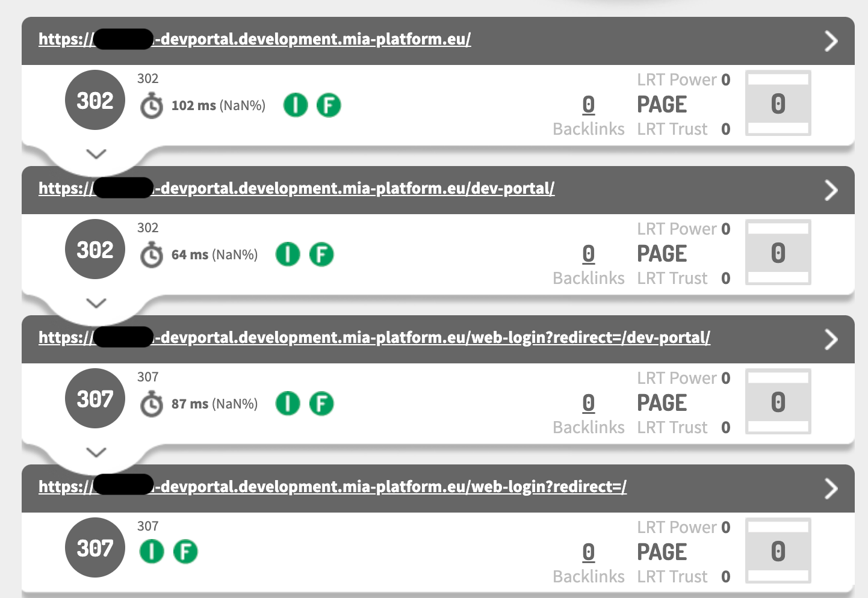
Task: Click the F icon on the dev-portal row
Action: pyautogui.click(x=321, y=254)
